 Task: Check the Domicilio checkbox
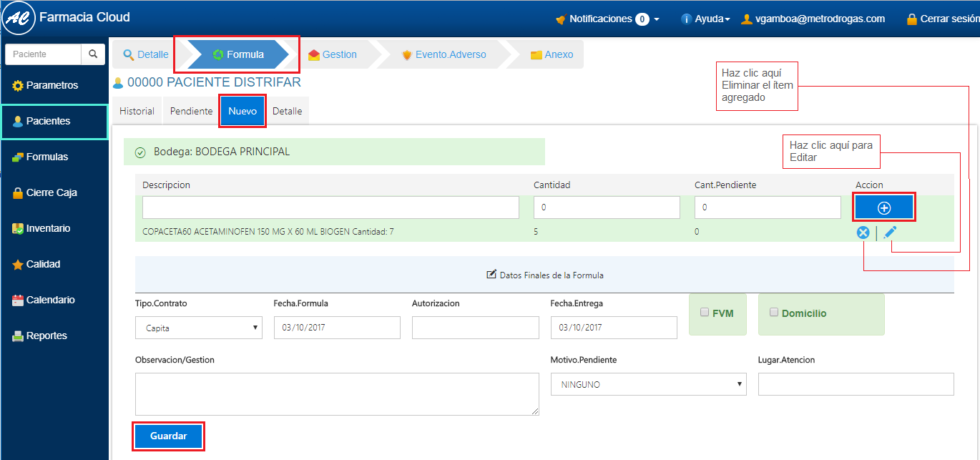coord(773,313)
